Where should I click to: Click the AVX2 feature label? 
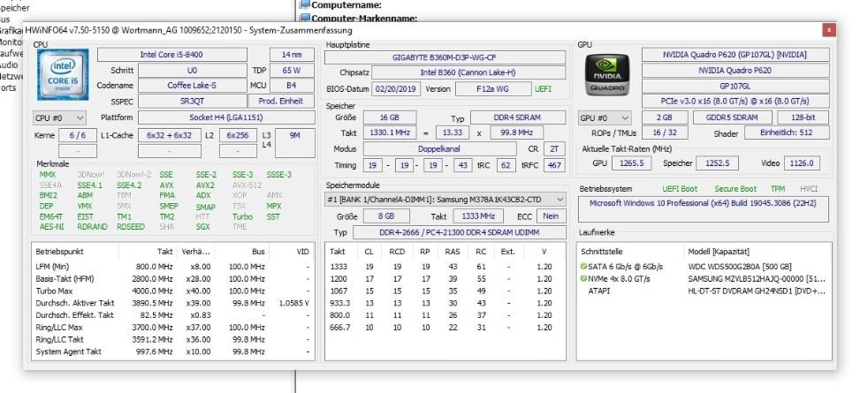pyautogui.click(x=205, y=185)
